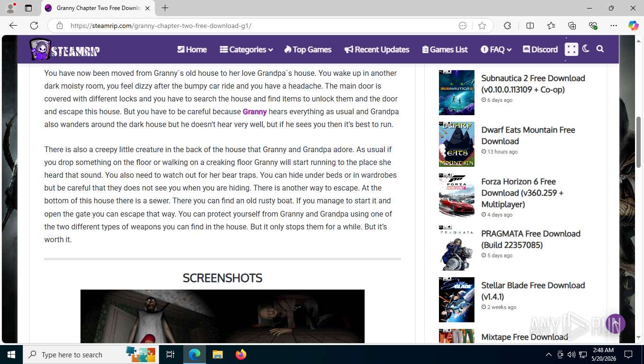Screen dimensions: 644x364
Task: Open the Top Games page
Action: [x=308, y=49]
